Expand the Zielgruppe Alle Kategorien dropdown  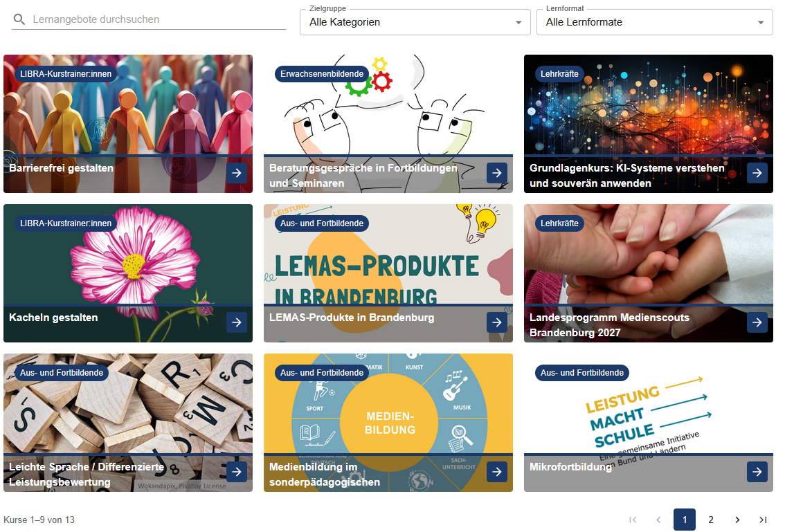(x=415, y=22)
